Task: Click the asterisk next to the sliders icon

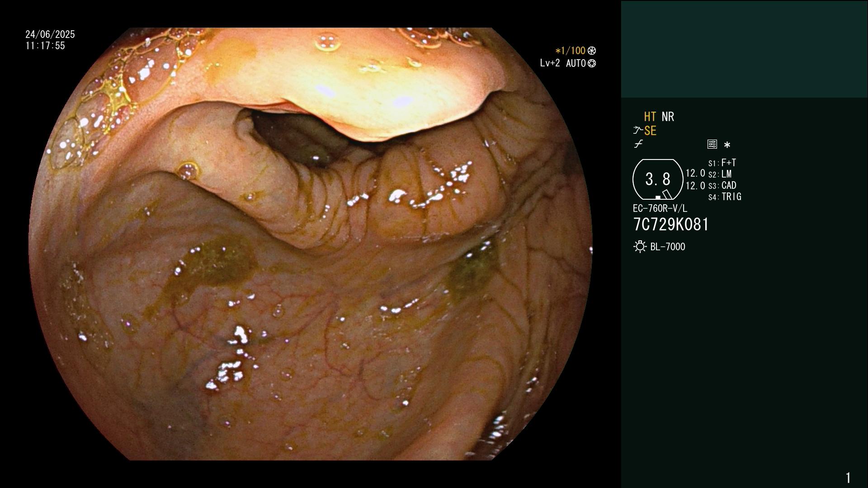Action: (x=727, y=145)
